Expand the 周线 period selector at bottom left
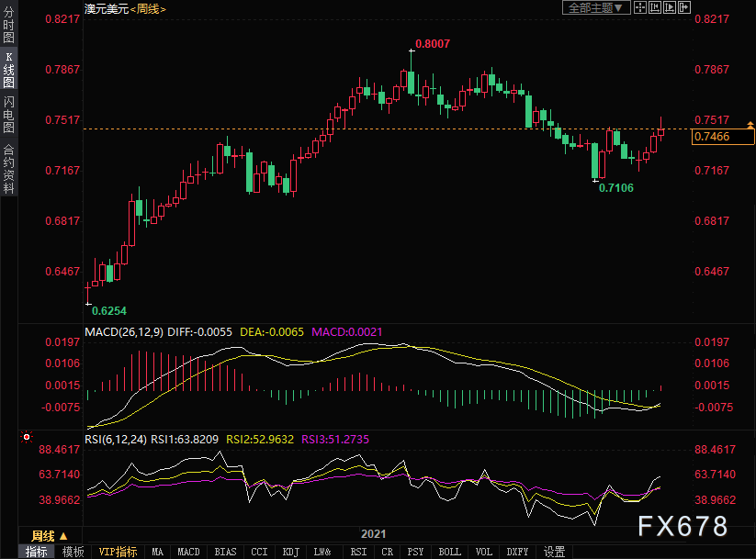Image resolution: width=756 pixels, height=559 pixels. pyautogui.click(x=50, y=536)
